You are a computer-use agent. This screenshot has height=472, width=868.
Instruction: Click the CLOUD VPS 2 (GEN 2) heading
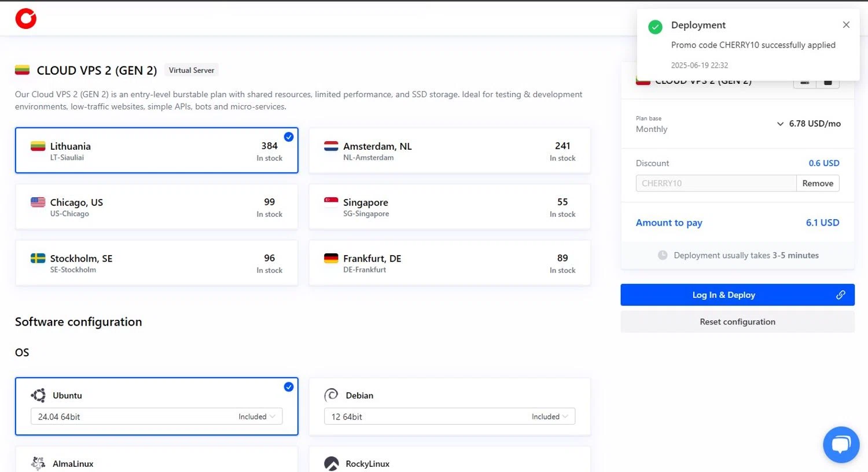click(x=97, y=71)
